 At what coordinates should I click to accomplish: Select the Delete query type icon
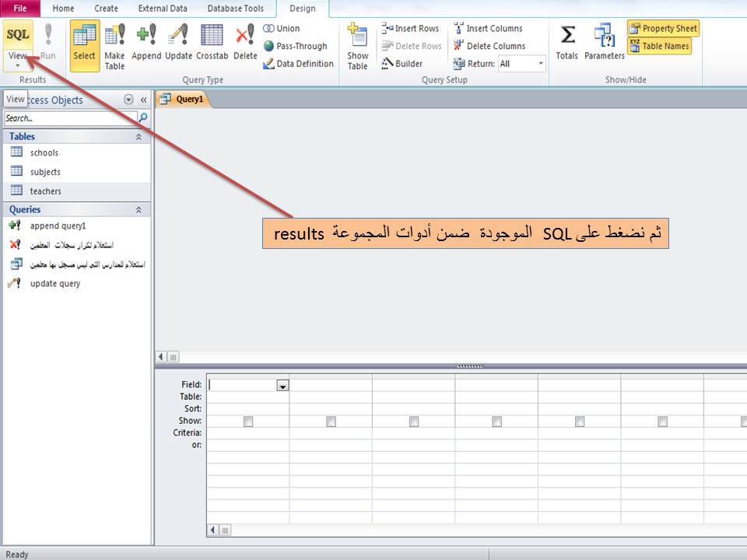coord(245,39)
